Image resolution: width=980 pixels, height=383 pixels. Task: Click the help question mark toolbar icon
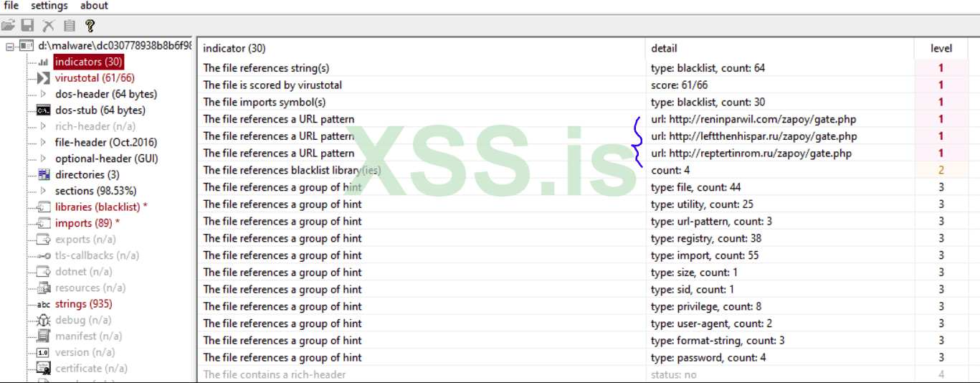90,26
